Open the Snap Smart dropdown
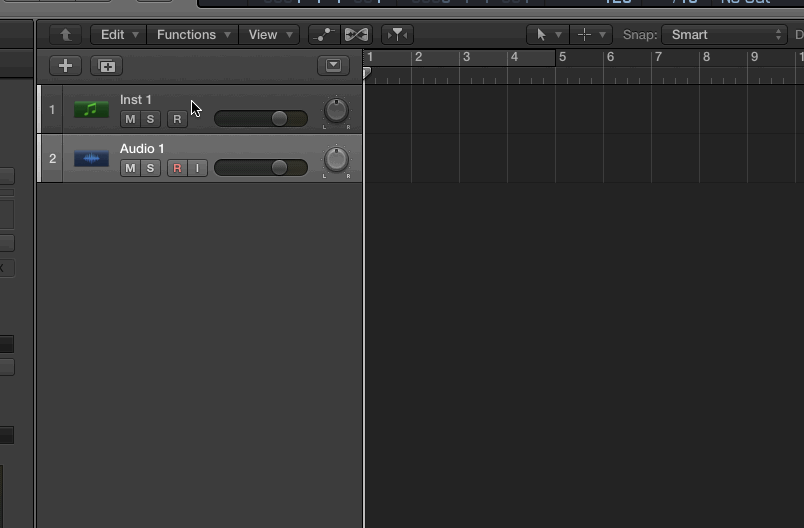Image resolution: width=804 pixels, height=528 pixels. point(725,35)
